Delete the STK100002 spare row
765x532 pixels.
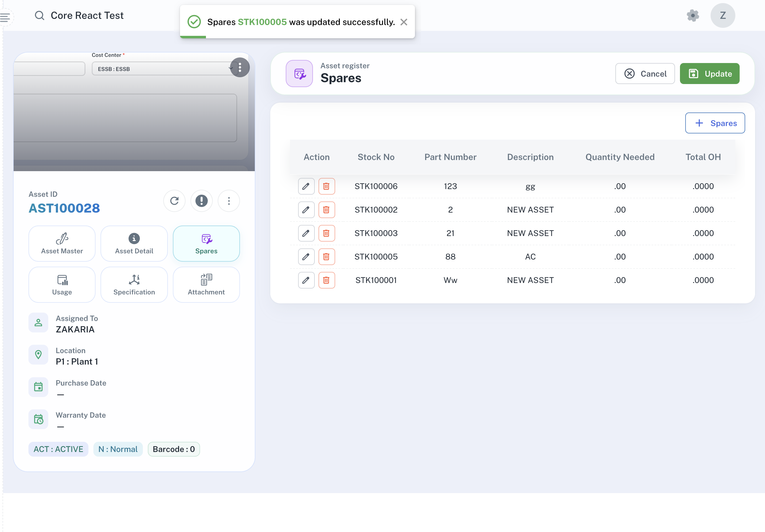[326, 210]
